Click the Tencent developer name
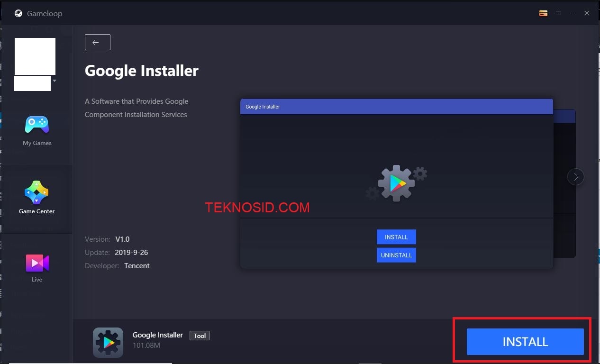 (x=137, y=266)
